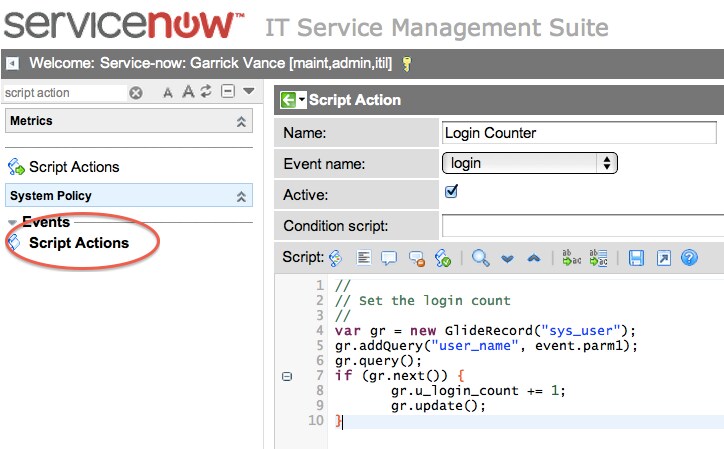Find next down arrow icon
The image size is (724, 449).
pyautogui.click(x=507, y=258)
